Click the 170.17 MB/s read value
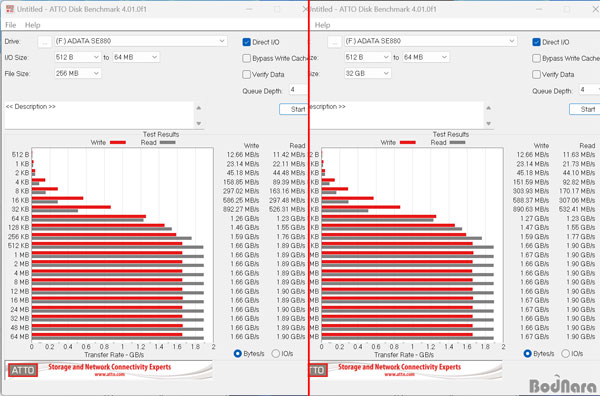This screenshot has width=600, height=396. [x=577, y=191]
